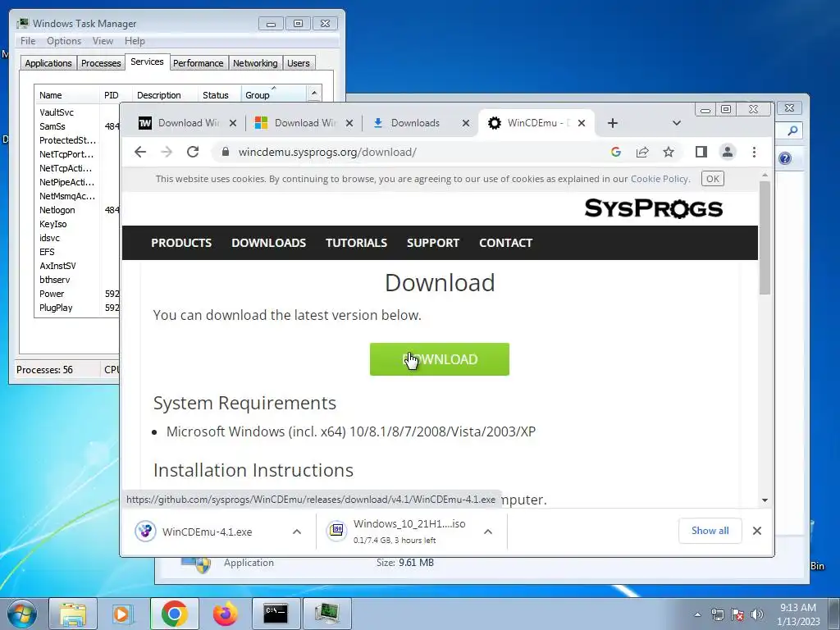Click the Windows_10_21H1 iso download item
Viewport: 840px width, 630px height.
point(400,532)
